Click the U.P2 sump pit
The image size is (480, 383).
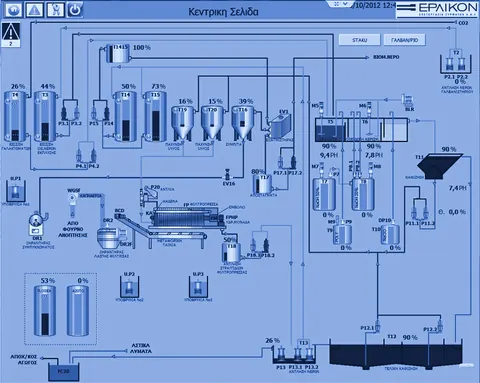[x=129, y=287]
